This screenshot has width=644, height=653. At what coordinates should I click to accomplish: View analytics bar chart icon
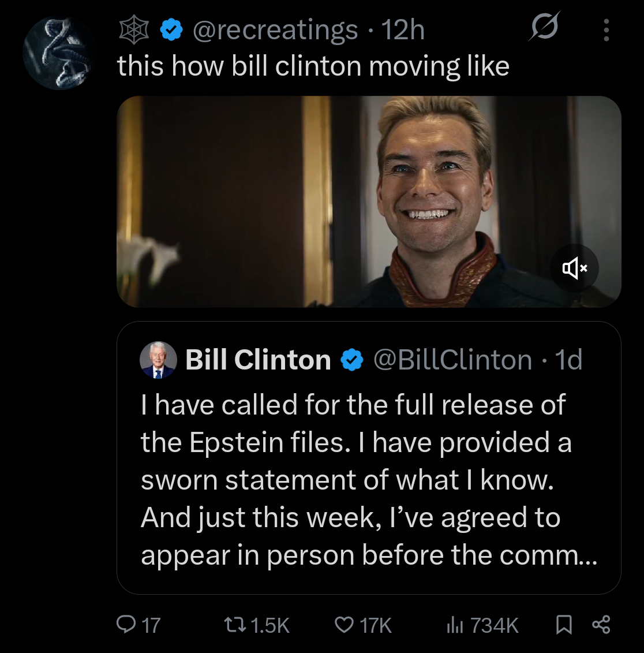click(455, 625)
